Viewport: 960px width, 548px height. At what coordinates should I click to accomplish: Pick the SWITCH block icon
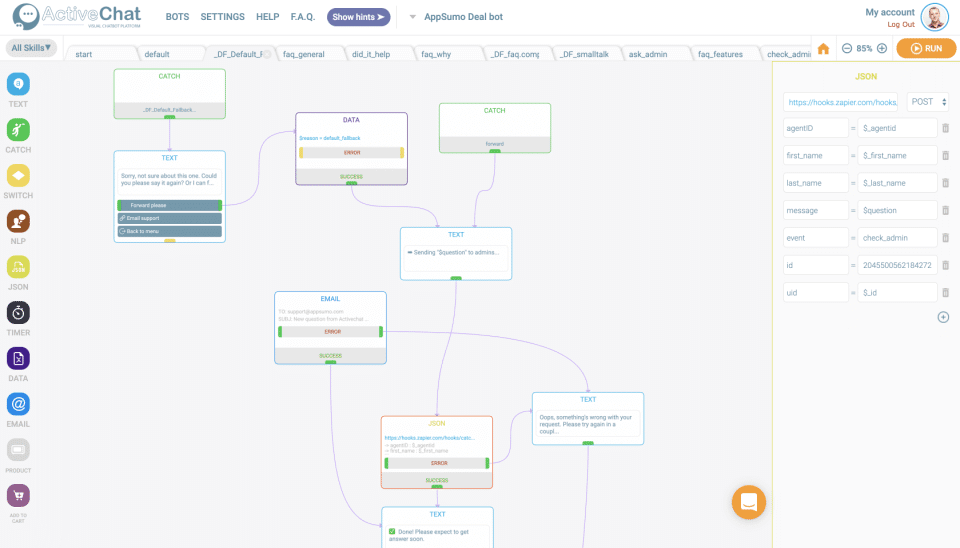[18, 176]
